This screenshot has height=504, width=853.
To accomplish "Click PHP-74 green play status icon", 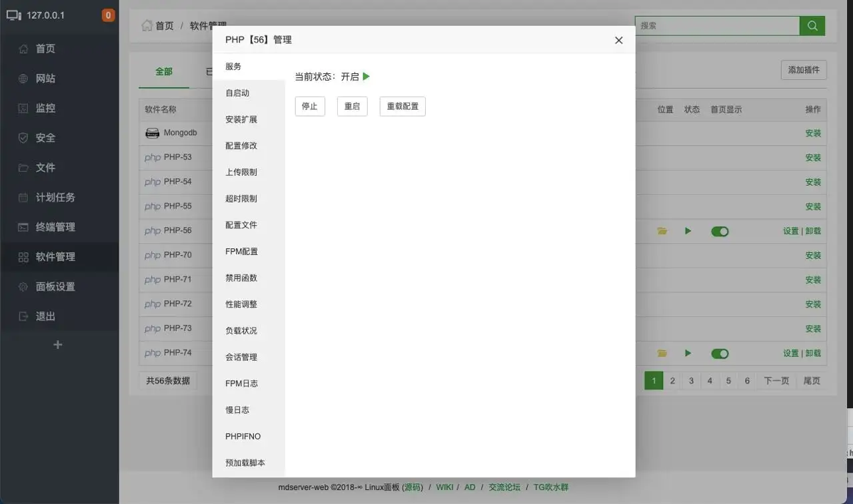I will (688, 353).
